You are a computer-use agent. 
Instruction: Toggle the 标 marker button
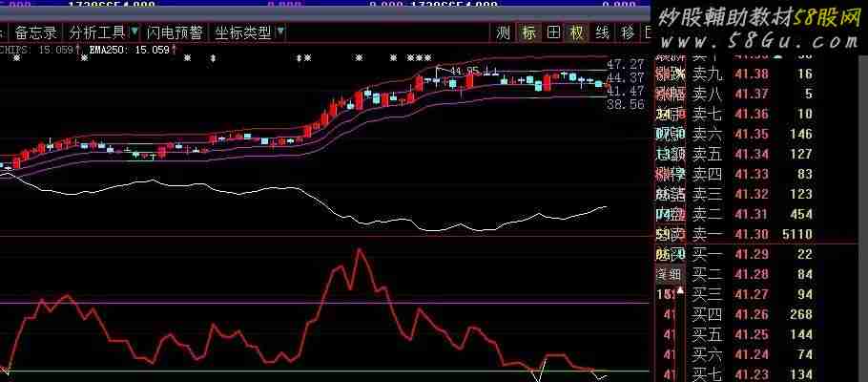tap(528, 32)
